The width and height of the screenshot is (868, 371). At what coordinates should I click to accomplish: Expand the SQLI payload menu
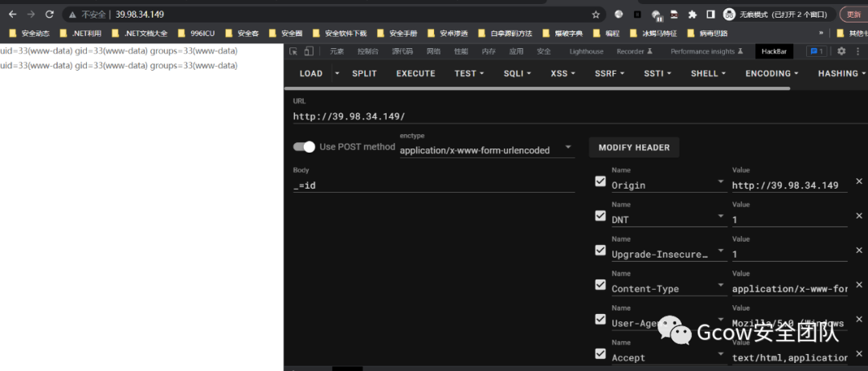518,74
